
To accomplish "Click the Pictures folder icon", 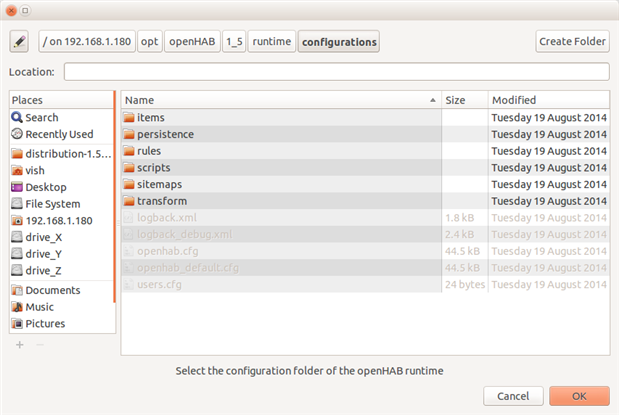I will 17,323.
